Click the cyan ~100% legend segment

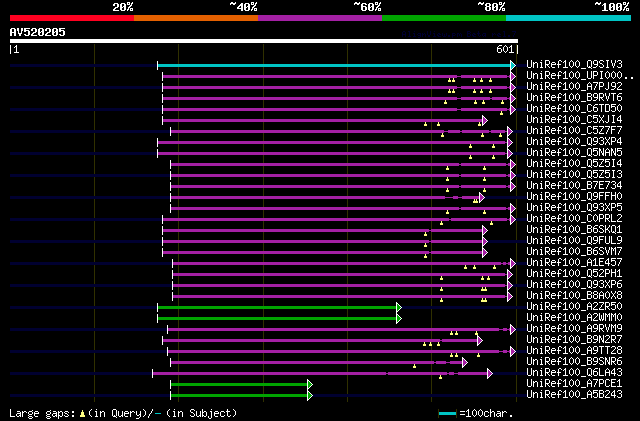[568, 18]
